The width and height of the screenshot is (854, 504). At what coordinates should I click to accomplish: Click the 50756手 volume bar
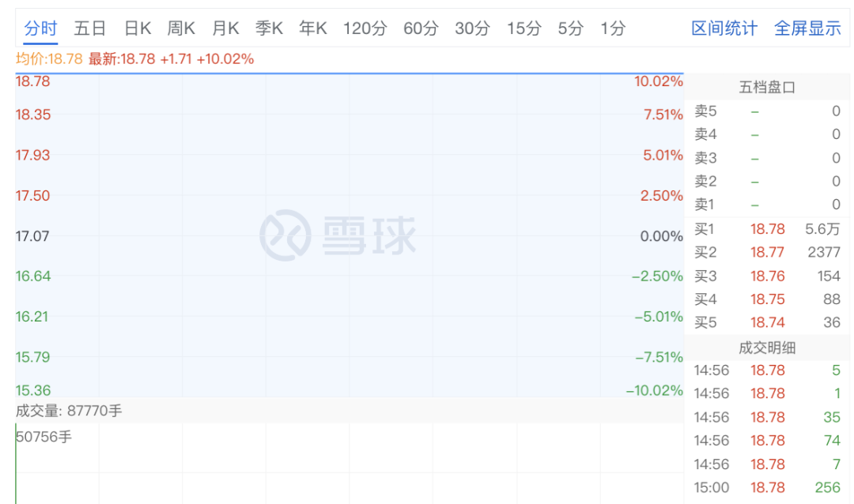click(16, 466)
